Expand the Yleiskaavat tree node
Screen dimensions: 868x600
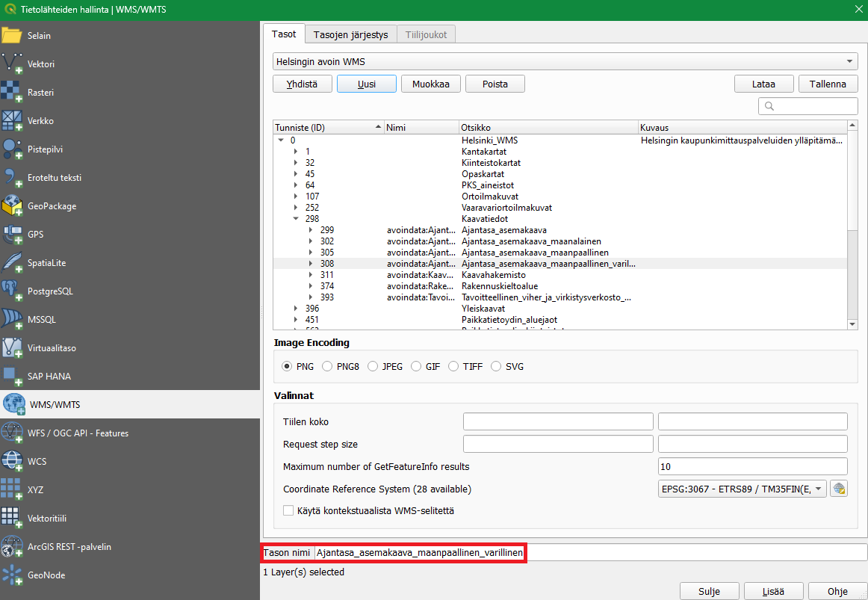click(x=297, y=308)
